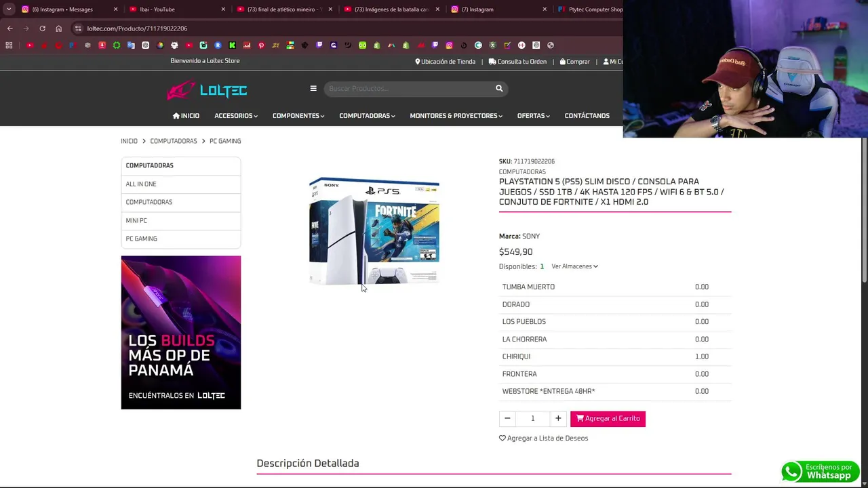Collapse the Ver Almacenes list

(x=574, y=266)
